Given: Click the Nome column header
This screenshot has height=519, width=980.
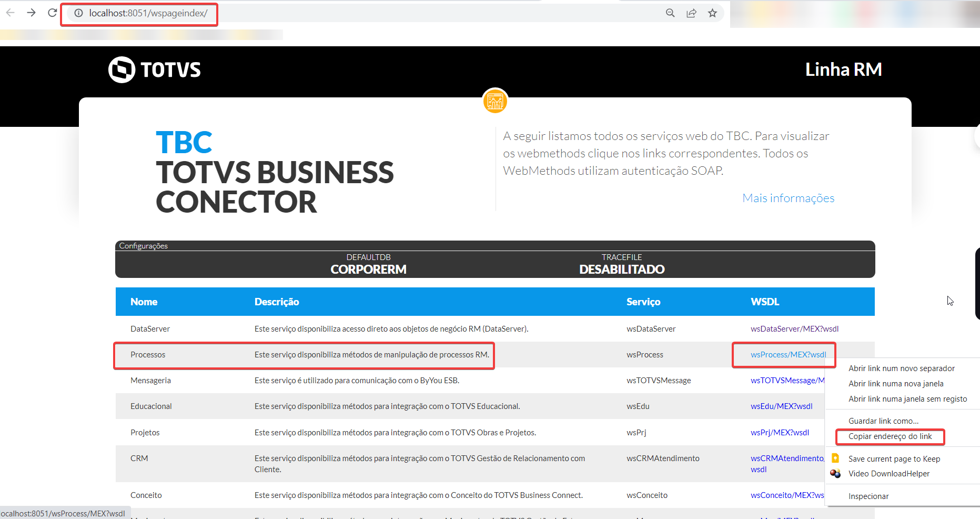Looking at the screenshot, I should tap(144, 302).
